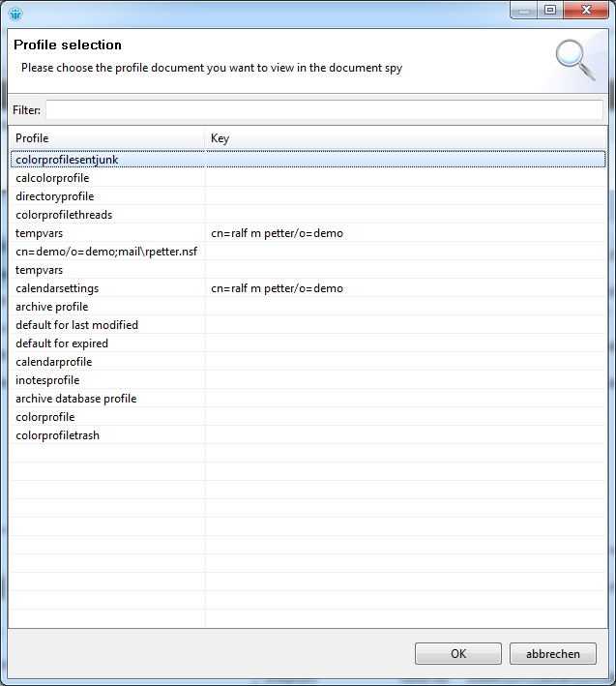
Task: Sort by the Key column header
Action: click(x=406, y=138)
